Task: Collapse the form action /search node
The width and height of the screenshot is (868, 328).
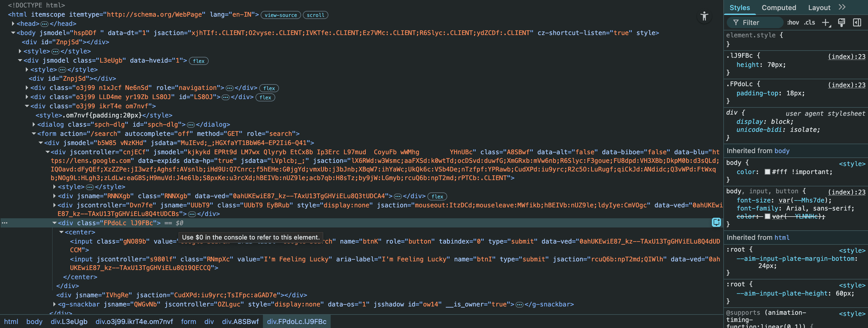Action: click(x=34, y=134)
